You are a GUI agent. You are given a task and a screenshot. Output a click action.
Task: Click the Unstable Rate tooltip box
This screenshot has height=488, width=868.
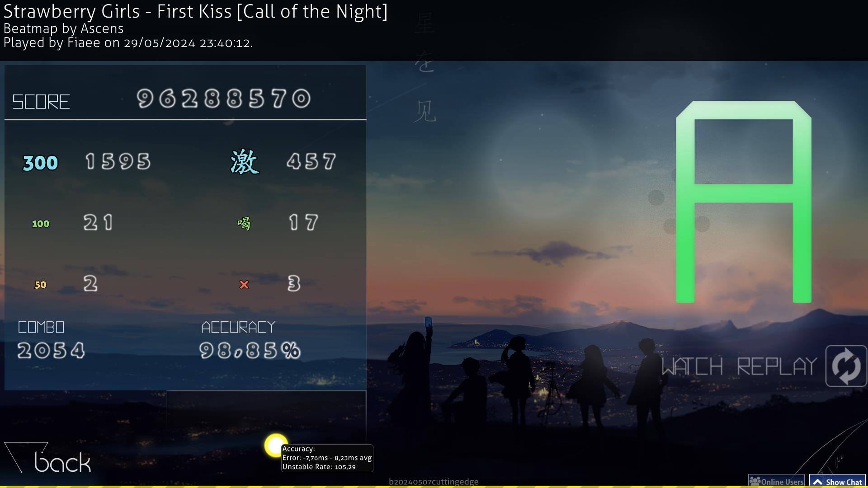(x=327, y=458)
